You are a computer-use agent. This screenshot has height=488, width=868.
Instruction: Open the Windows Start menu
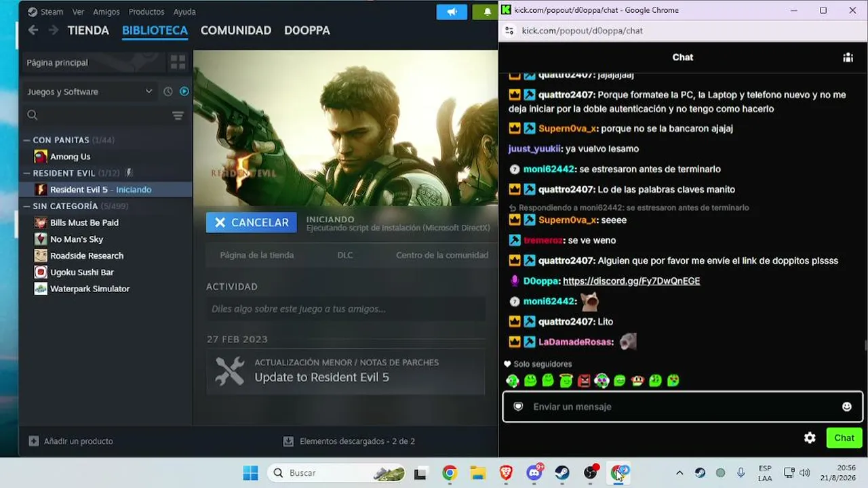[250, 473]
